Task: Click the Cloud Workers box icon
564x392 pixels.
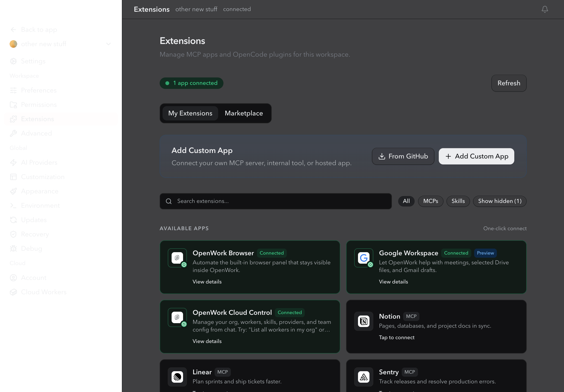Action: tap(13, 292)
